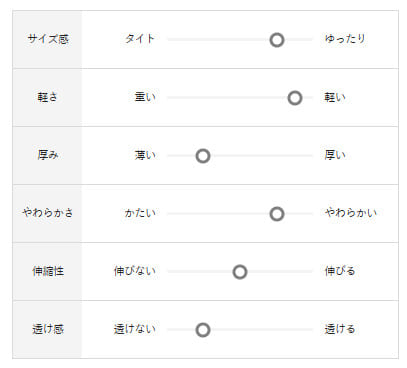
Task: Click the 透ける label
Action: (340, 329)
